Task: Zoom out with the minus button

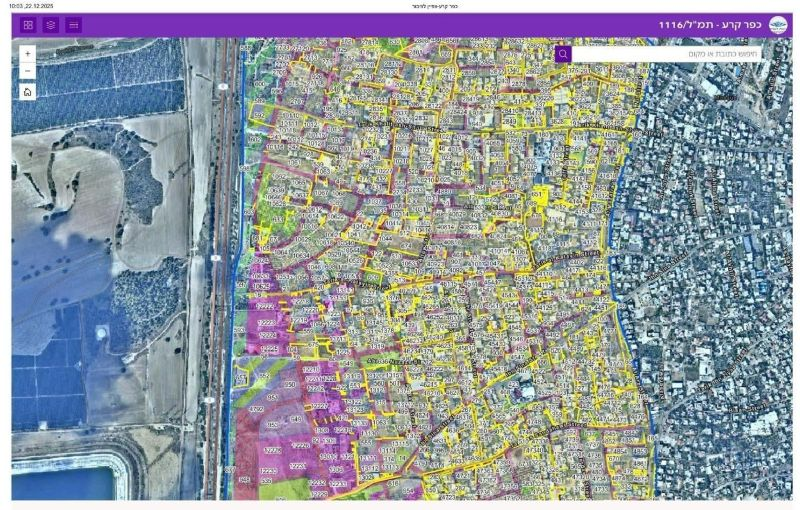Action: 28,71
